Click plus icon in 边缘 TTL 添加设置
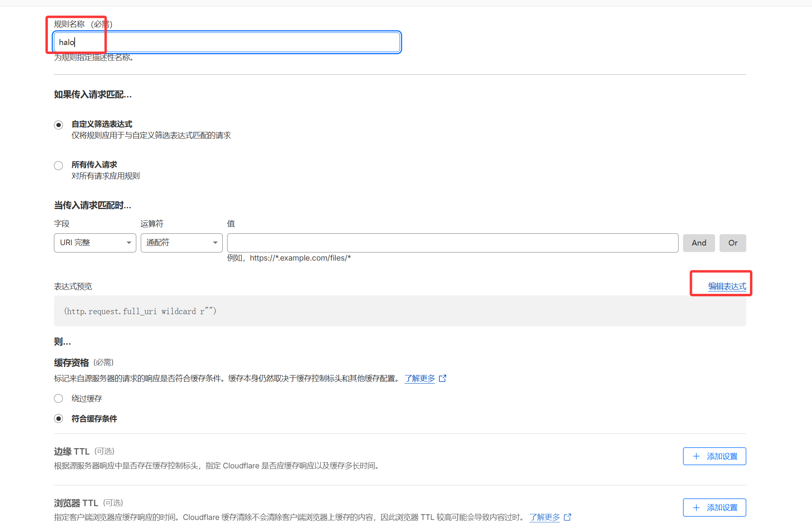This screenshot has height=524, width=812. point(696,456)
